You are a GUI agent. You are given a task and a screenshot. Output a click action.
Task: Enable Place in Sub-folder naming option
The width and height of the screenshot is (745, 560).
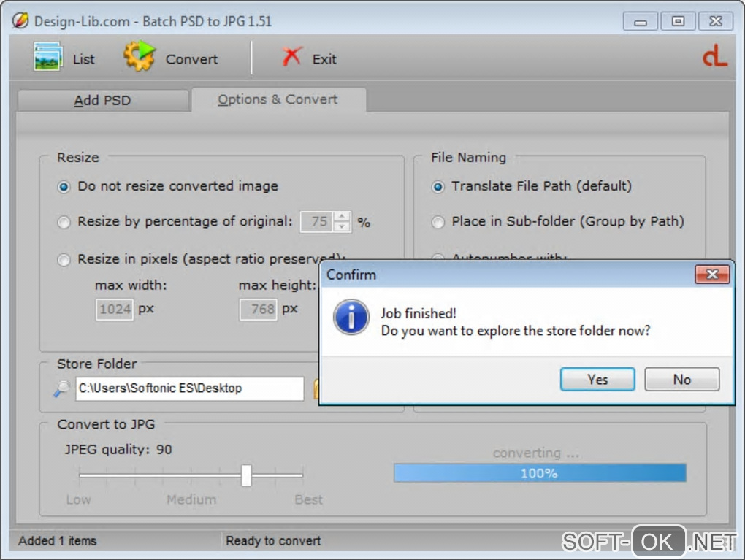[x=438, y=222]
